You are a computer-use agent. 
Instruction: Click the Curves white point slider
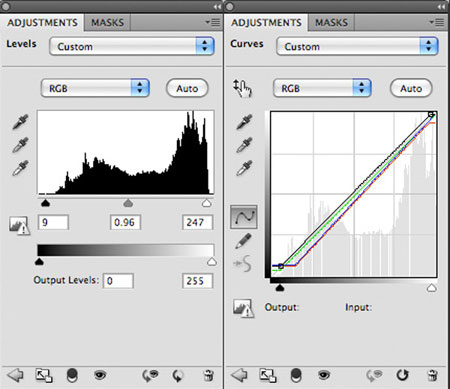(x=432, y=287)
